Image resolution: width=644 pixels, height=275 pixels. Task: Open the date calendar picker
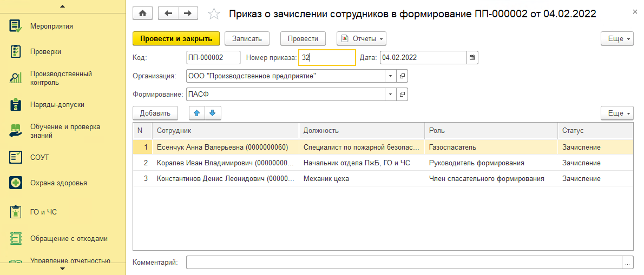(x=472, y=58)
